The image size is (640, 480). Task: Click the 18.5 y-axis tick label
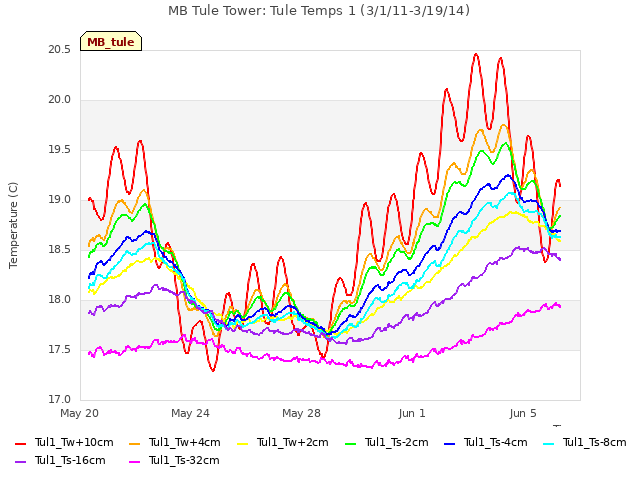coord(60,250)
